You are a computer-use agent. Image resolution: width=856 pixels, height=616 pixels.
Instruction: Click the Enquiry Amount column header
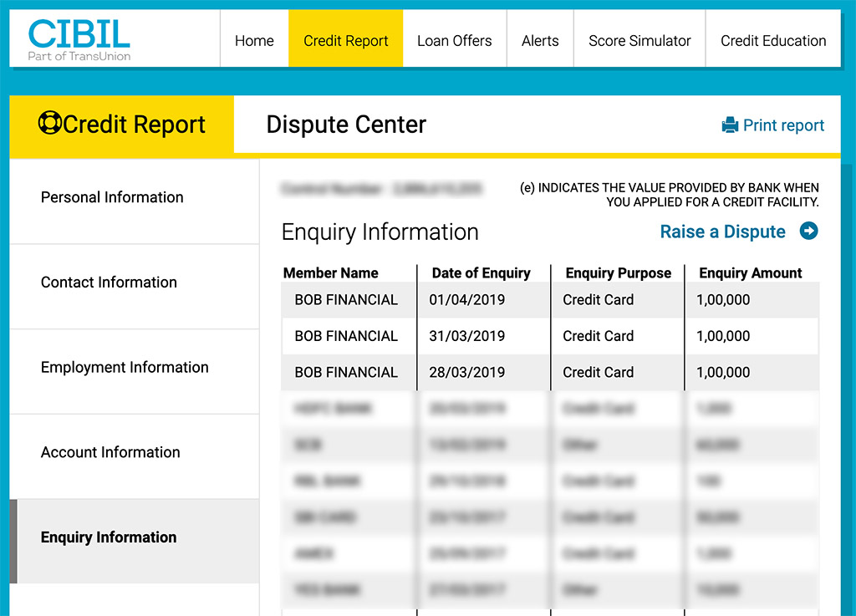pyautogui.click(x=751, y=272)
